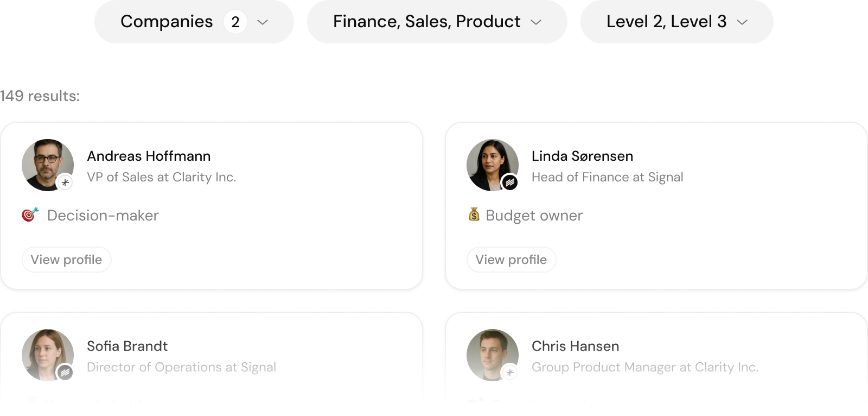Click the name Sofia Brandt

pyautogui.click(x=127, y=346)
